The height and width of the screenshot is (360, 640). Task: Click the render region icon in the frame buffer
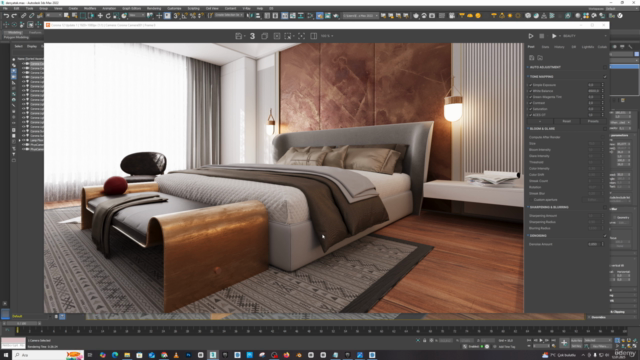(x=288, y=36)
